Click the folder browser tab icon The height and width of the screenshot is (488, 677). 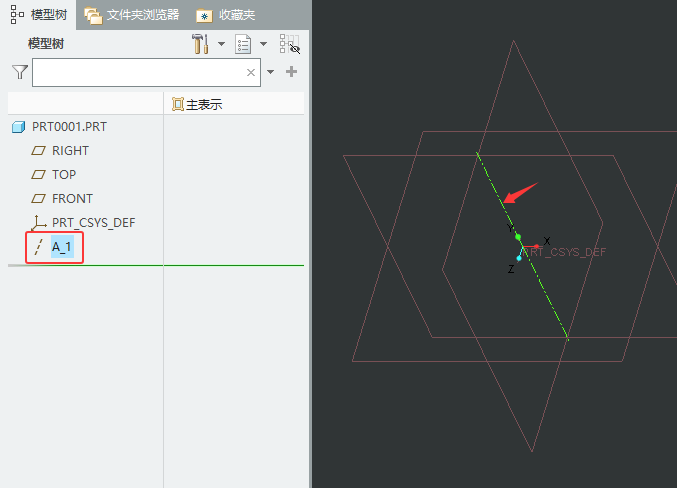tap(93, 16)
